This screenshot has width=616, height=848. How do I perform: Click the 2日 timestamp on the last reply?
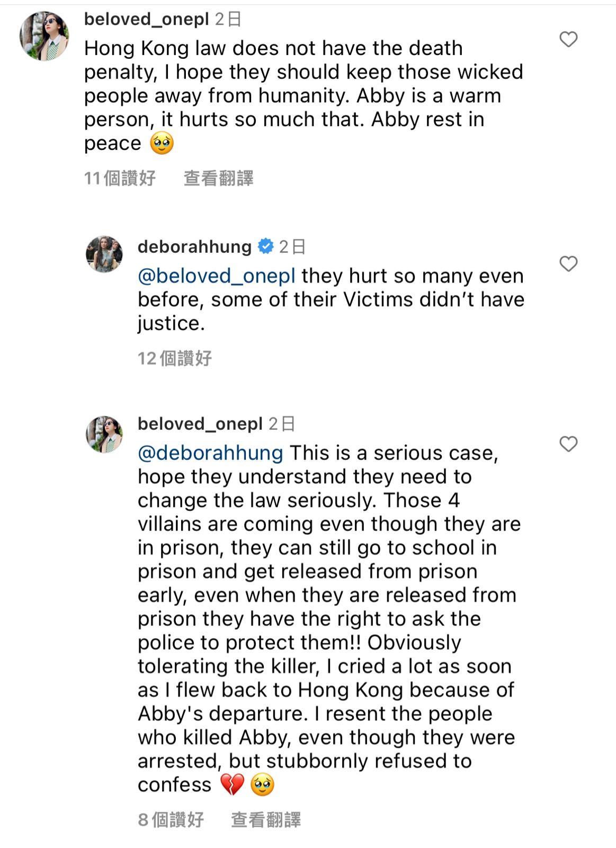click(x=282, y=423)
